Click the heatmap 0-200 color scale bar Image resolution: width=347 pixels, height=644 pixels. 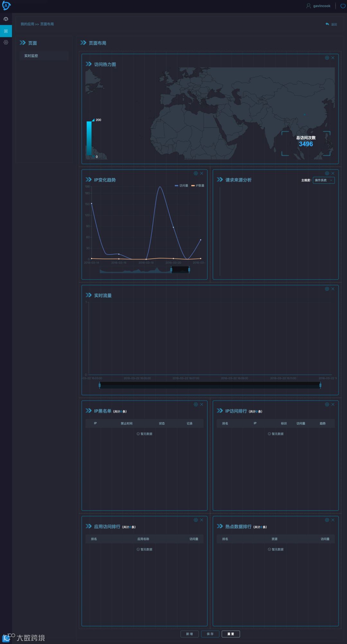89,138
